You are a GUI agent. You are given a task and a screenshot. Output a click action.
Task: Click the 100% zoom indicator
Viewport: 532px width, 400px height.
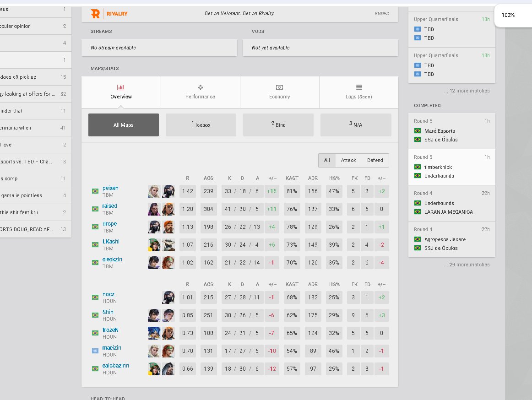pyautogui.click(x=508, y=15)
